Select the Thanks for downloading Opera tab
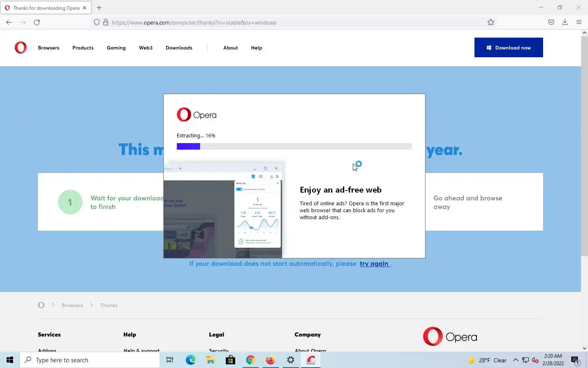The width and height of the screenshot is (588, 368). click(46, 8)
